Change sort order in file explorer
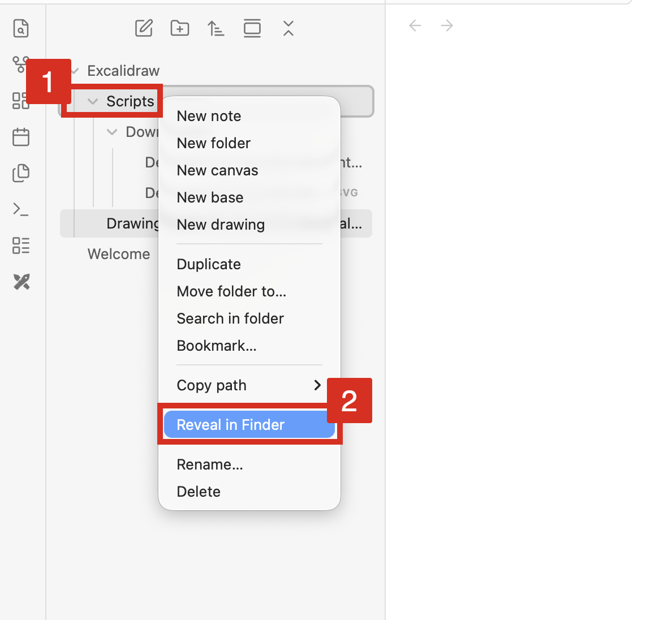 [216, 28]
